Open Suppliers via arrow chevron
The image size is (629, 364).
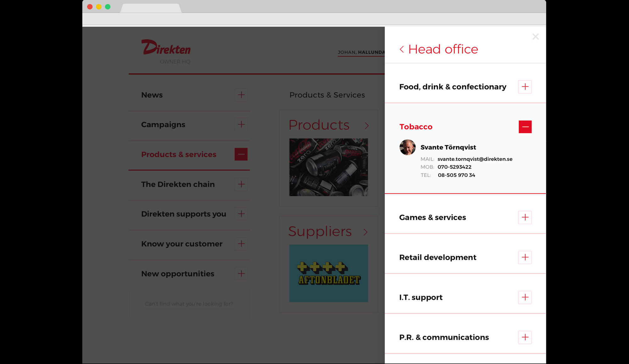[365, 232]
